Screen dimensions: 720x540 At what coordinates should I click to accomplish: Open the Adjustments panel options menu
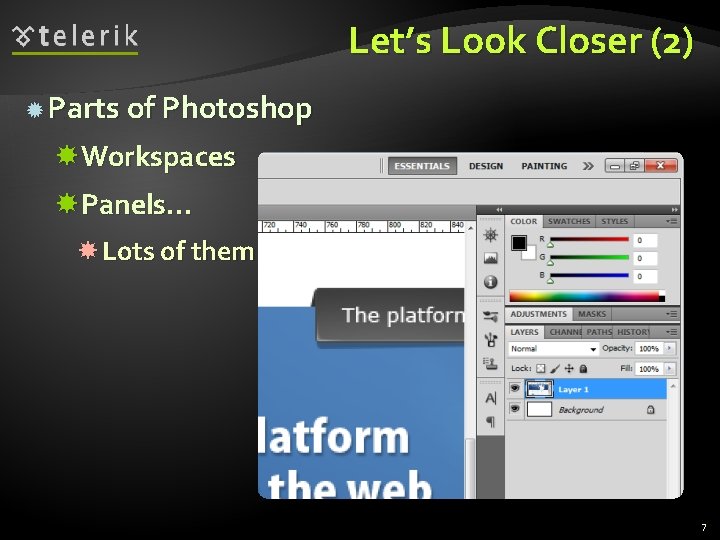[672, 314]
